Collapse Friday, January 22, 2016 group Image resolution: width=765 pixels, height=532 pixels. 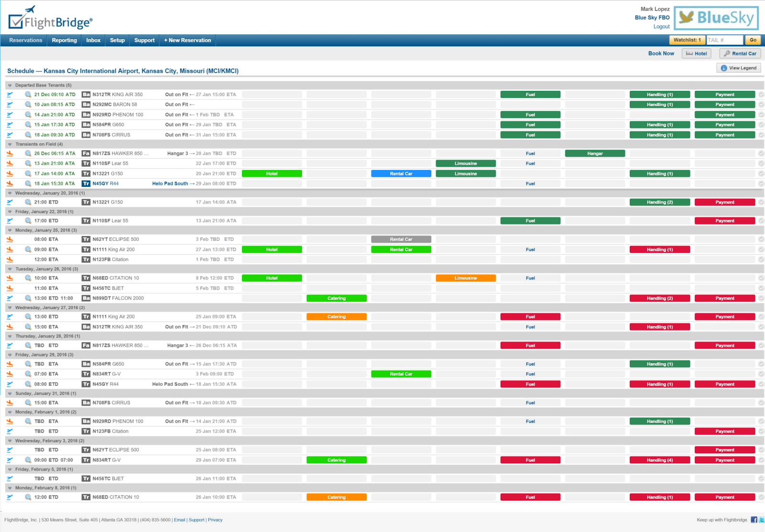[10, 212]
